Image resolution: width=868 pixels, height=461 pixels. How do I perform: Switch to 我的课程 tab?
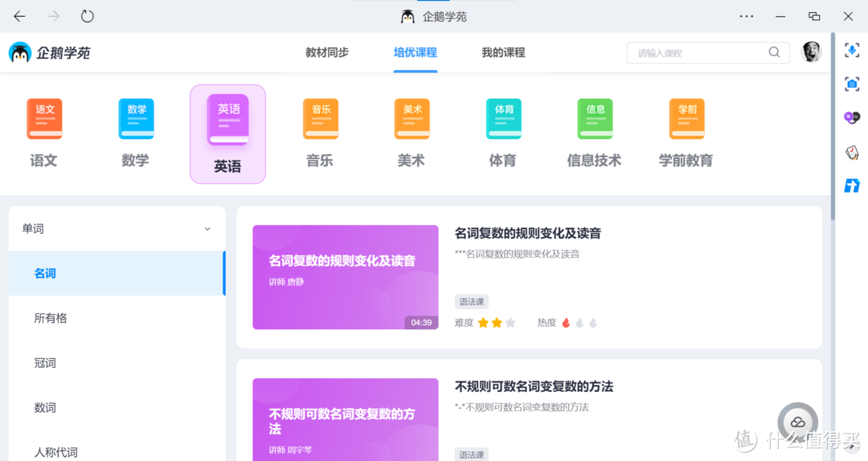[503, 52]
